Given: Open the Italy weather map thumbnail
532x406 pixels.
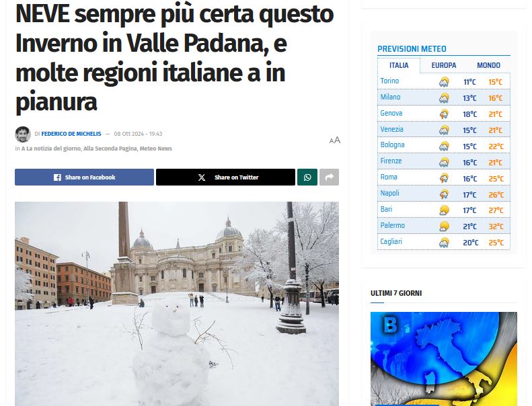Looking at the screenshot, I should point(444,359).
